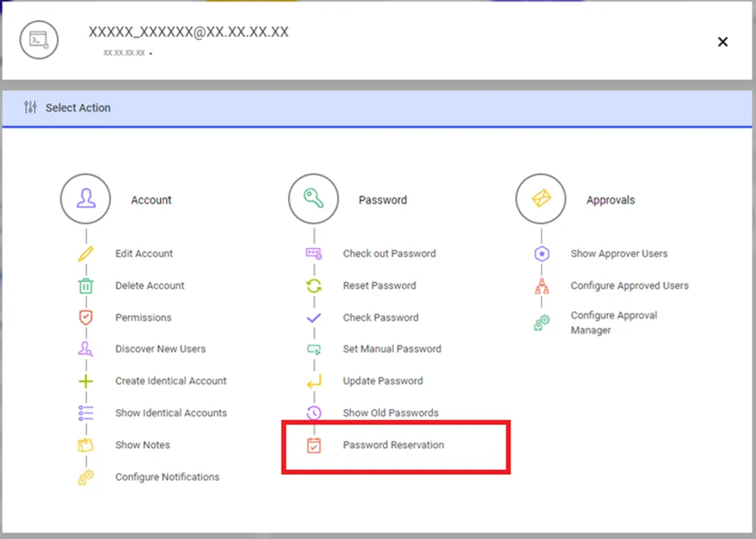Screen dimensions: 756x539
Task: Choose Delete Account action
Action: tap(149, 286)
